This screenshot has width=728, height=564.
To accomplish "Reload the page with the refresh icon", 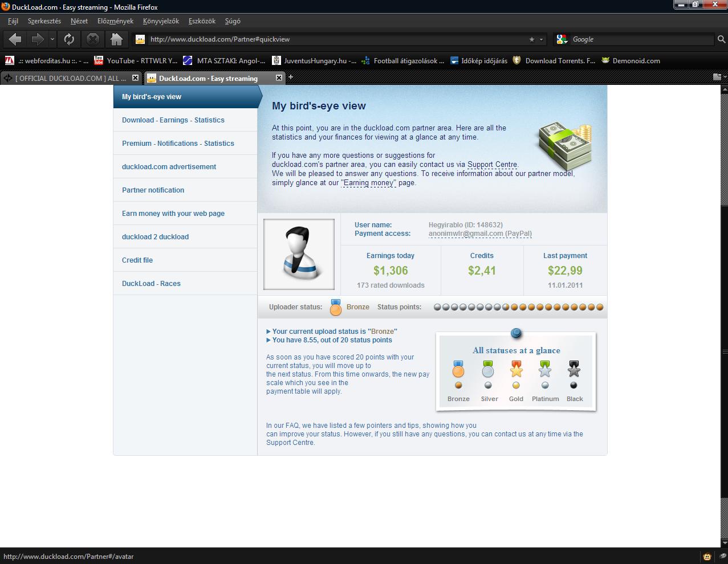I will (x=69, y=39).
